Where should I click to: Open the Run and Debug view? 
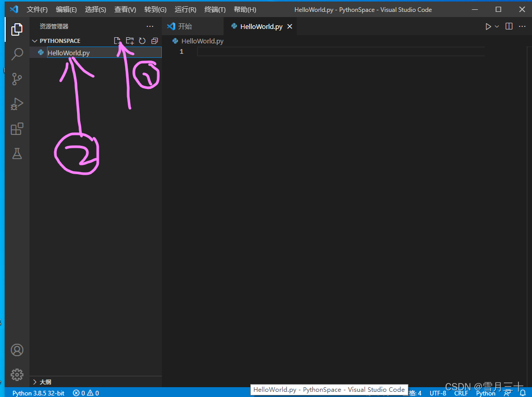click(x=17, y=104)
